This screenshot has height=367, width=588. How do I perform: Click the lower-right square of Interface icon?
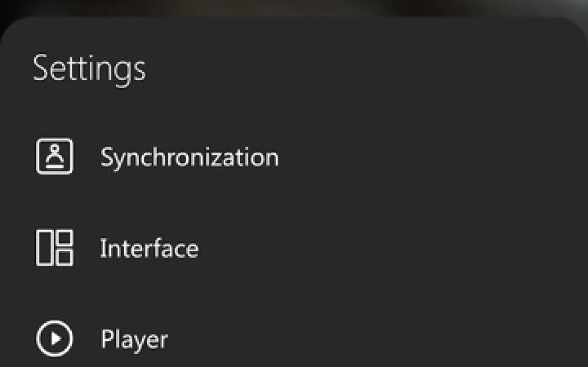(x=64, y=257)
